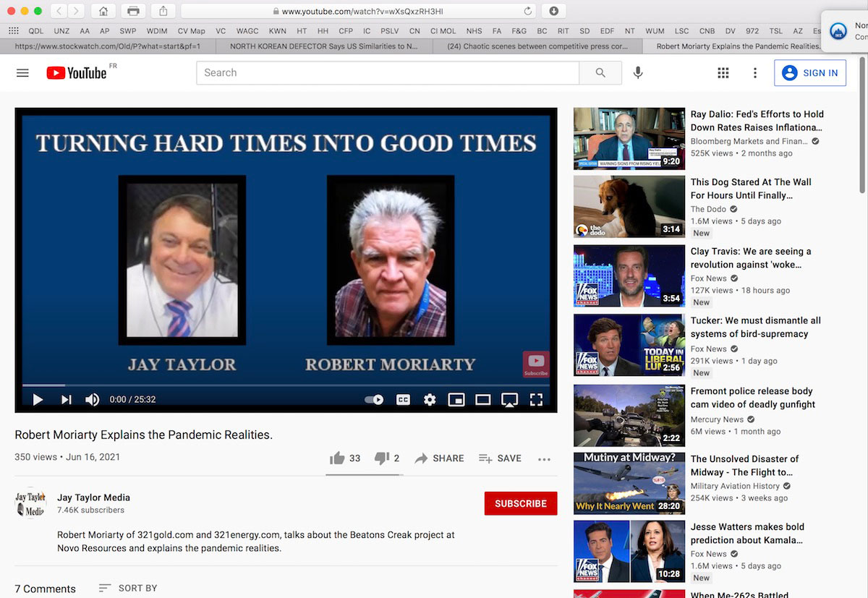Click the Safari address bar
Viewport: 868px width, 598px height.
[359, 11]
